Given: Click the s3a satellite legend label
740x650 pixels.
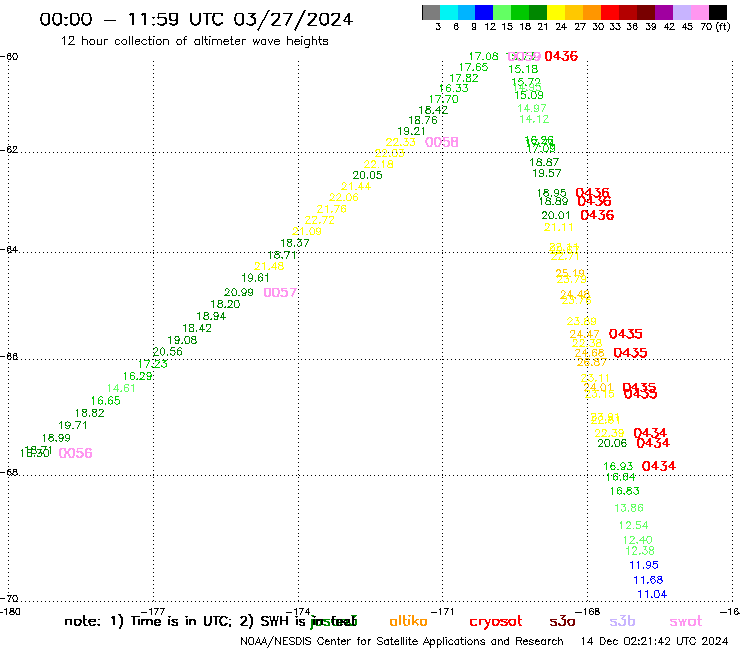Looking at the screenshot, I should (x=563, y=621).
